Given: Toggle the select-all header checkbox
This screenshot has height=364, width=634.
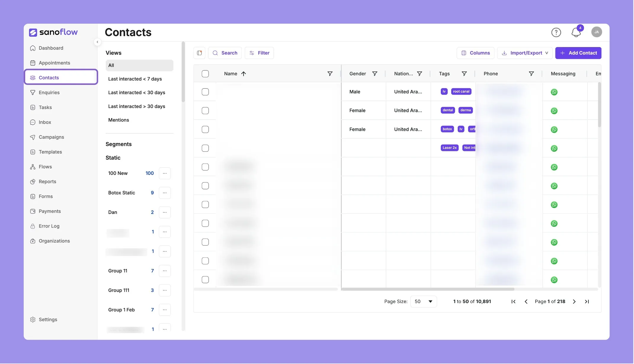Looking at the screenshot, I should (205, 74).
